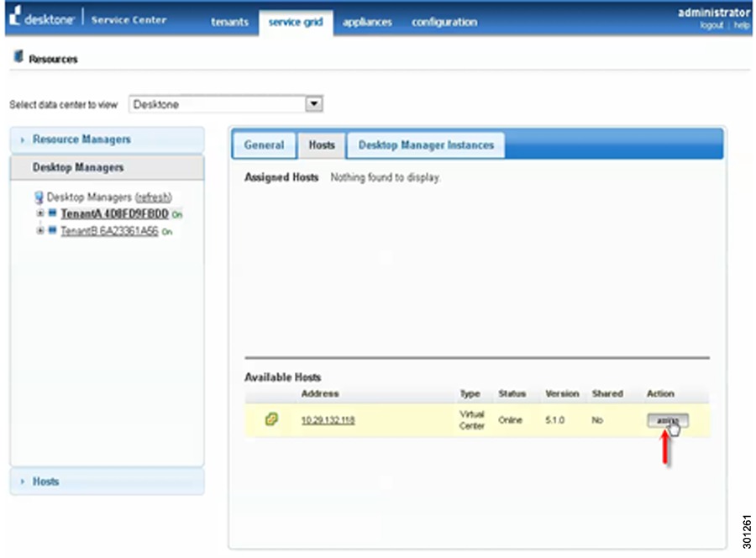
Task: Click the Service Center title text
Action: coord(129,20)
